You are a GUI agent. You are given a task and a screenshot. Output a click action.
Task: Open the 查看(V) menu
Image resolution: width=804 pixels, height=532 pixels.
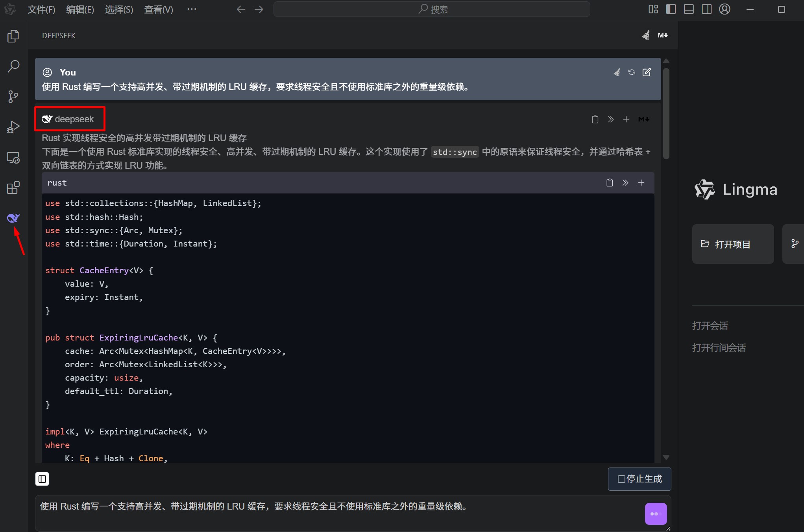point(158,9)
